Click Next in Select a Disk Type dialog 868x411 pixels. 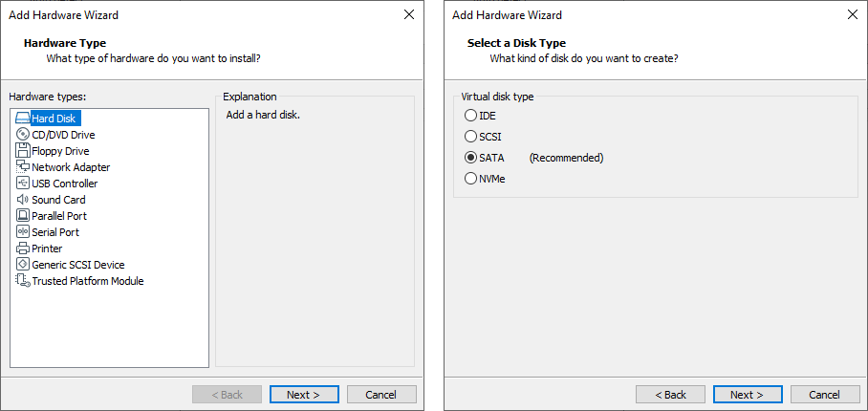tap(748, 395)
